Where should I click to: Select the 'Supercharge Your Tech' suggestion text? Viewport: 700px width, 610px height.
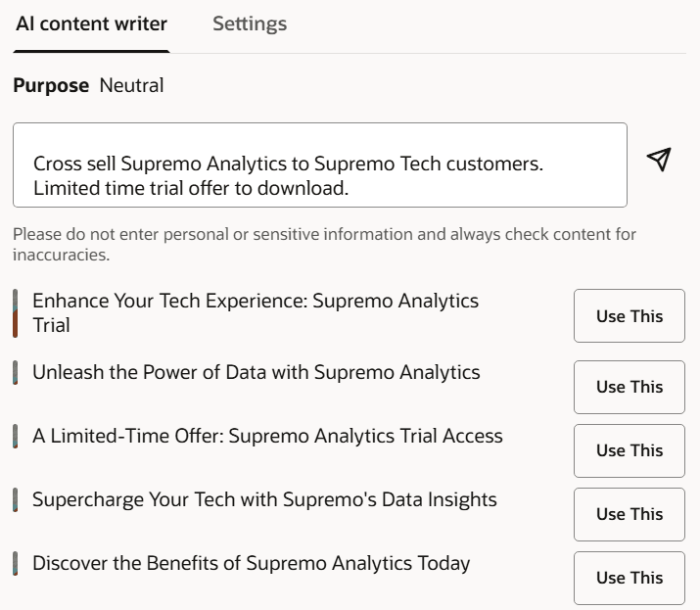(x=264, y=499)
